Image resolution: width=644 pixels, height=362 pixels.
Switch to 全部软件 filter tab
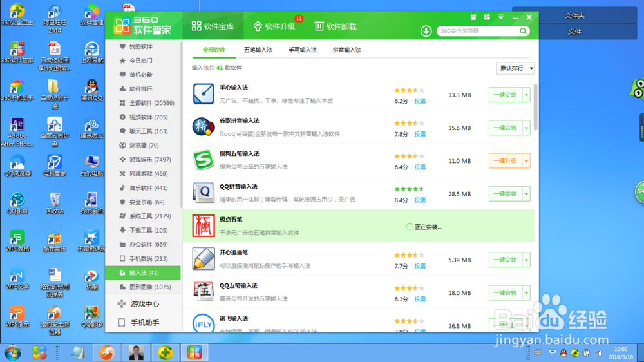tap(214, 50)
